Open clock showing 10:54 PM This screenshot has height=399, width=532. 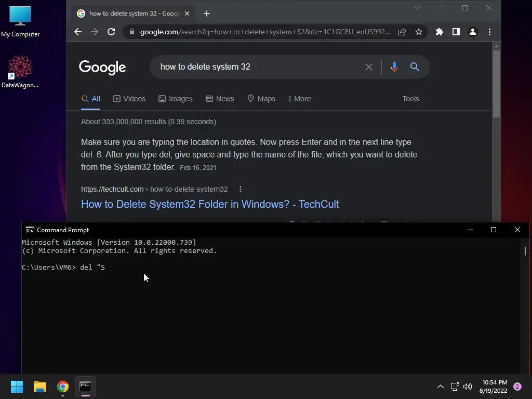[x=494, y=387]
